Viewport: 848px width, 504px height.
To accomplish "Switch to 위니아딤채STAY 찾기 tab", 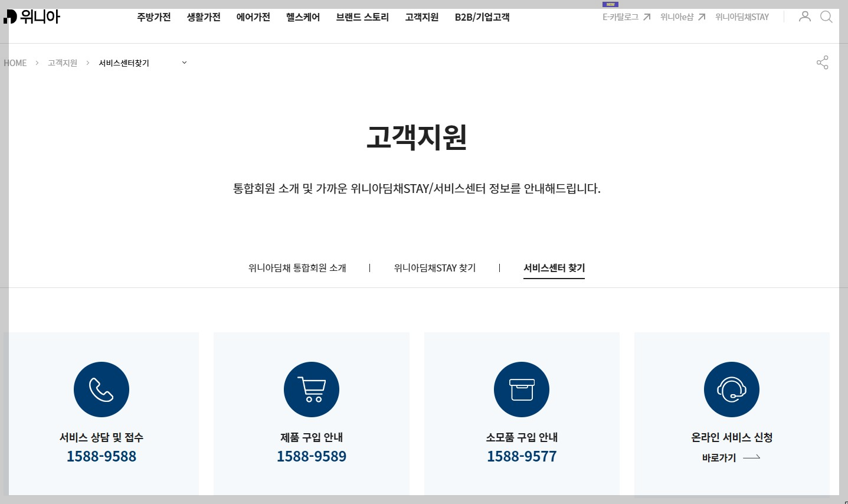I will [435, 268].
